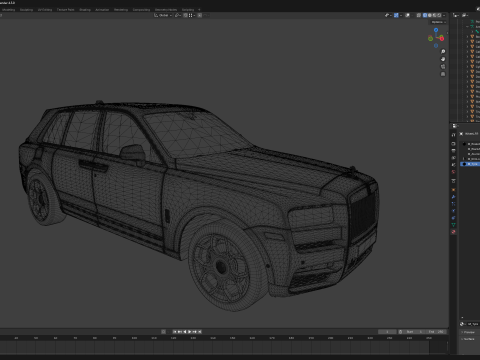Activate the Pan view hand gizmo
This screenshot has width=480, height=360.
pos(443,59)
